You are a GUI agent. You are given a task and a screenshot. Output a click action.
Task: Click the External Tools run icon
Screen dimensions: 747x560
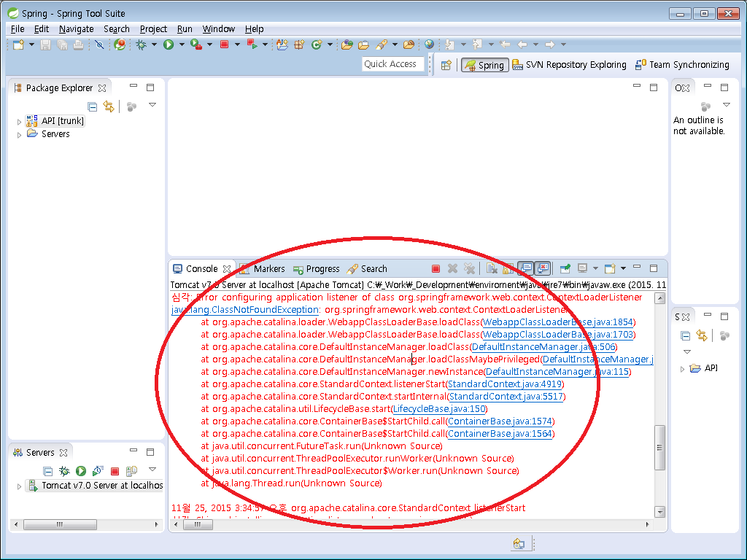(196, 44)
